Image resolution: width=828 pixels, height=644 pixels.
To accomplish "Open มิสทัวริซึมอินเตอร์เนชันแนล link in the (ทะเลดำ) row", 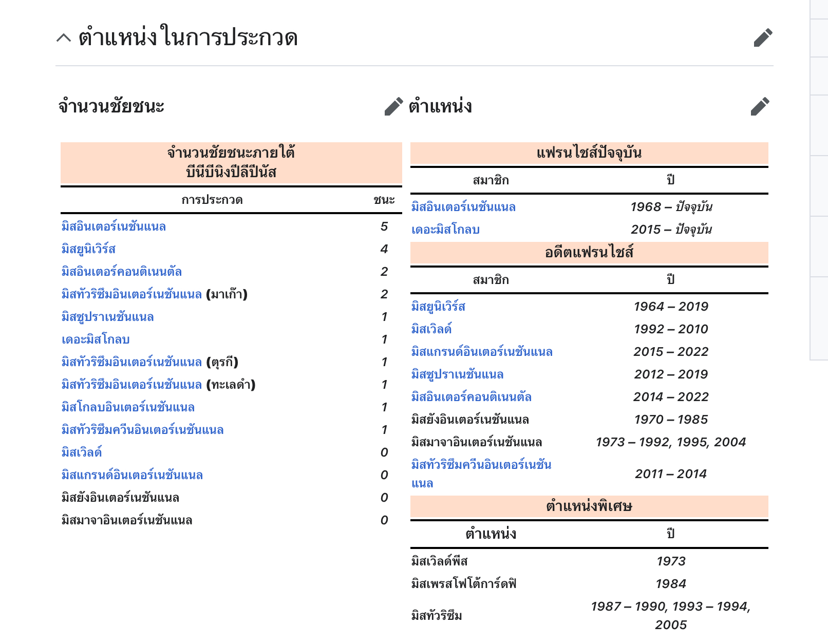I will click(x=131, y=385).
